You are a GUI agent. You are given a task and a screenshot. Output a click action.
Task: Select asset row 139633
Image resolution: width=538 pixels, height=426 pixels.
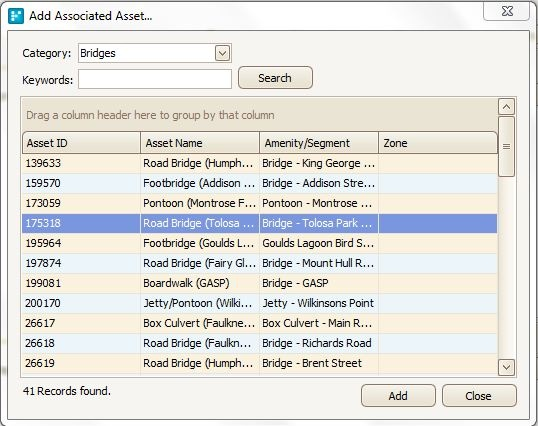pos(260,163)
